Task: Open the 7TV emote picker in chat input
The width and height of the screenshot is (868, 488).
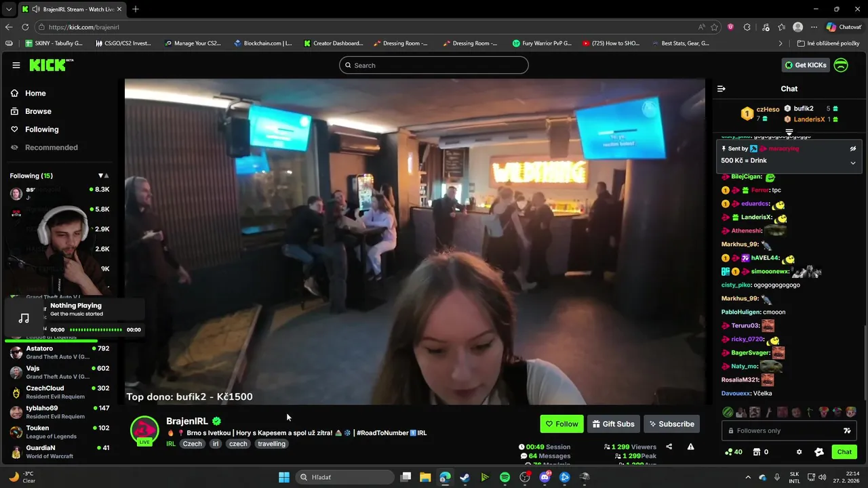Action: tap(847, 430)
